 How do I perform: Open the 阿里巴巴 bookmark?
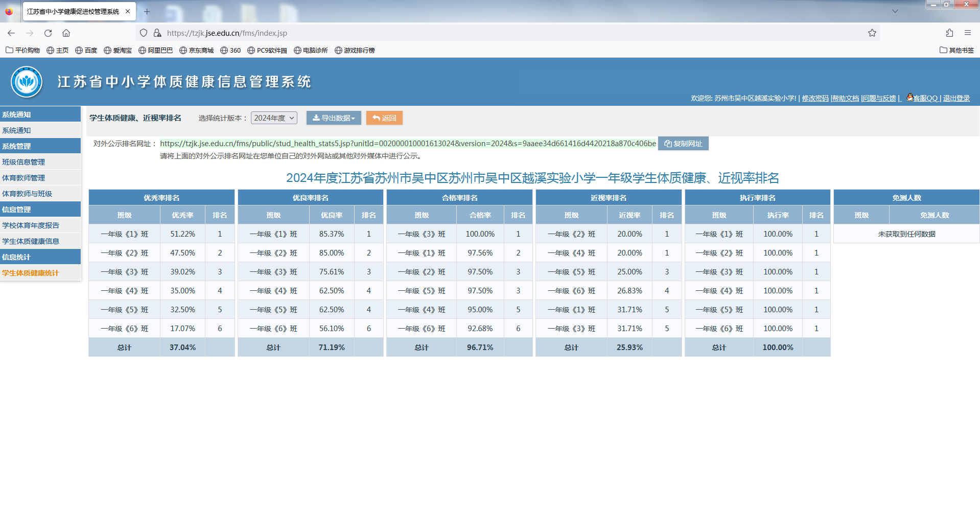coord(155,50)
